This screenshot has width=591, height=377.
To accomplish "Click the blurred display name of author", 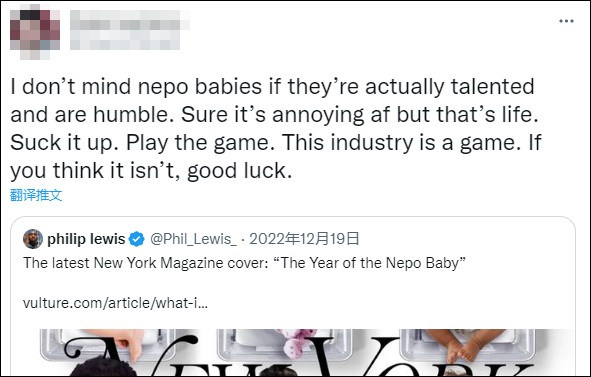I will 130,20.
